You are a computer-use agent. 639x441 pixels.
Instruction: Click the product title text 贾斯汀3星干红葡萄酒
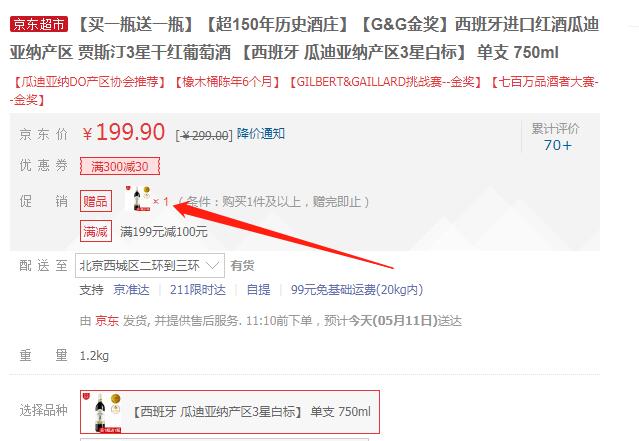point(154,53)
